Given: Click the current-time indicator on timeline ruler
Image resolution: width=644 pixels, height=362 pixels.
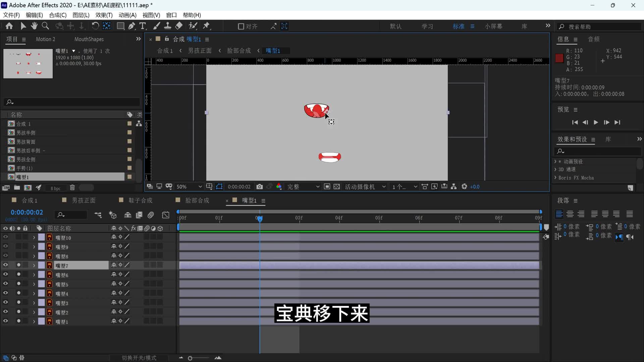Looking at the screenshot, I should click(x=260, y=219).
